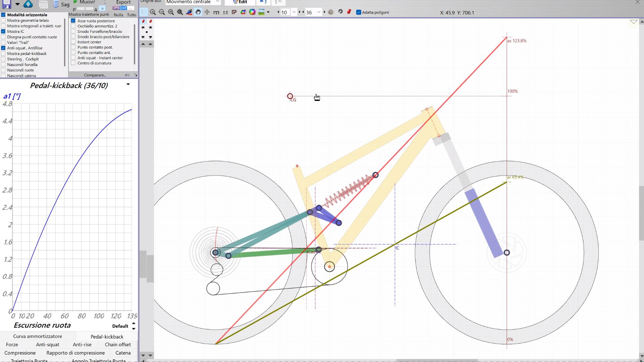
Task: Click the zoom out magnifier icon
Action: [x=162, y=12]
